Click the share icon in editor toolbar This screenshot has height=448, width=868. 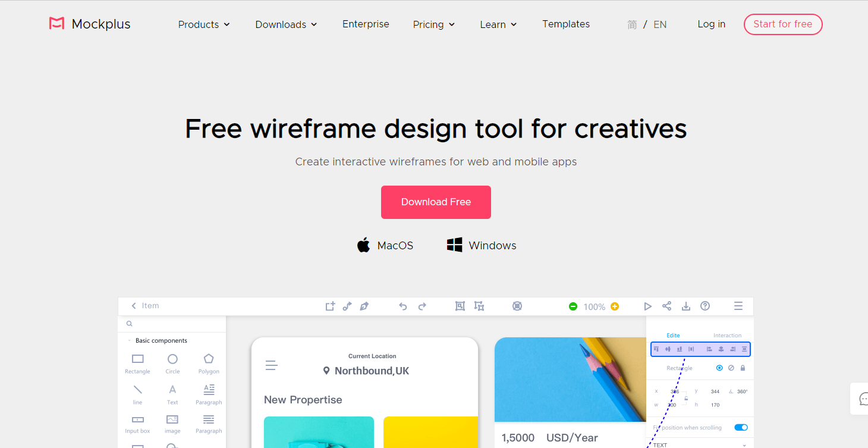pyautogui.click(x=667, y=306)
